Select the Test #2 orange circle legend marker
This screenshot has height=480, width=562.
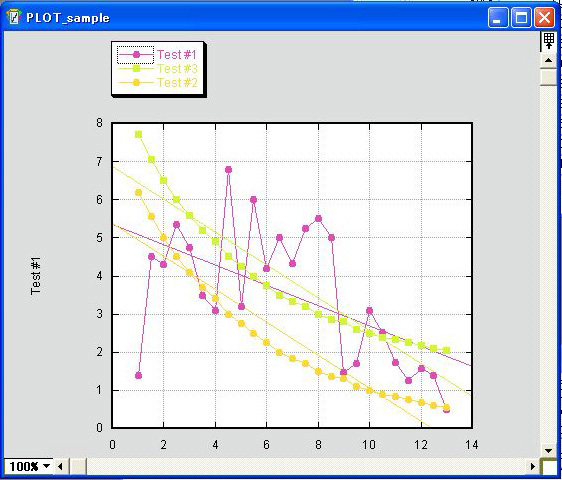click(x=136, y=83)
